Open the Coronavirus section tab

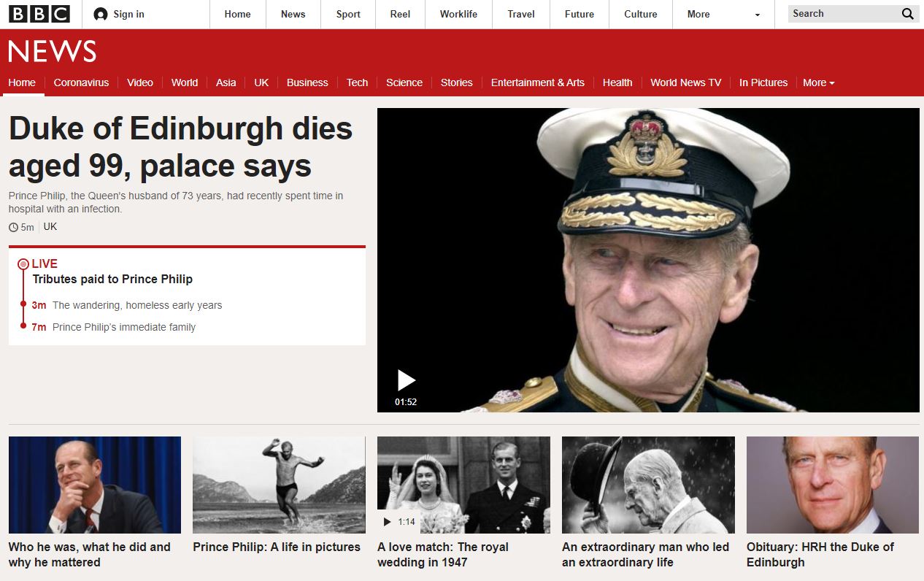[x=81, y=82]
